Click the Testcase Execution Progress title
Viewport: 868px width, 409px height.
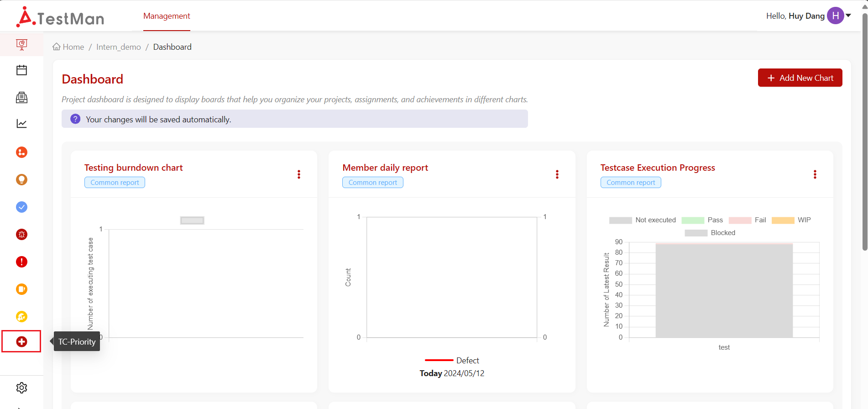click(658, 168)
